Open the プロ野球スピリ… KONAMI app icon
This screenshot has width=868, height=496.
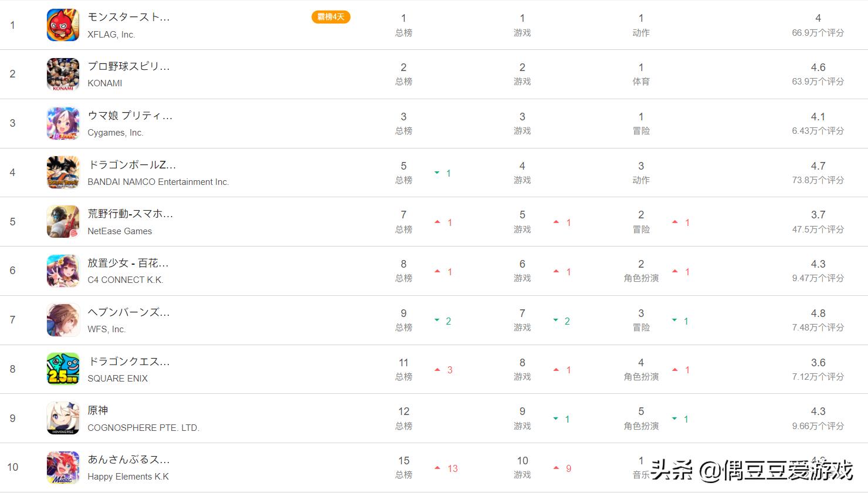63,74
